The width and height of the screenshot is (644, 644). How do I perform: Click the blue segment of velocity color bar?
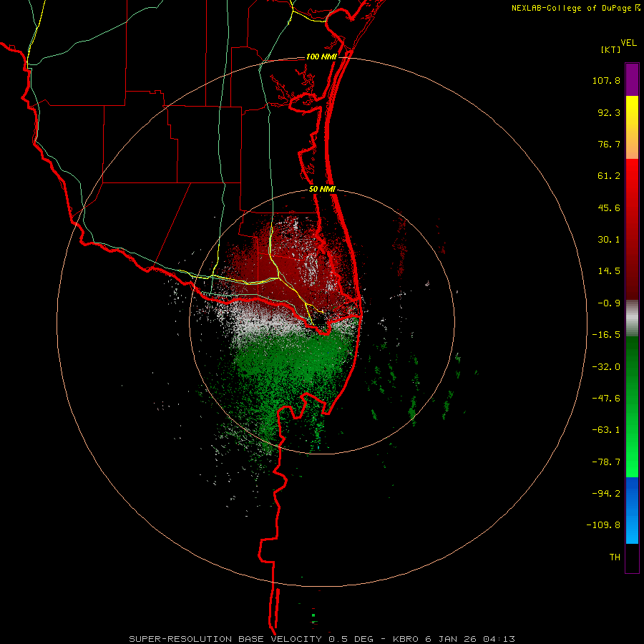tap(632, 510)
